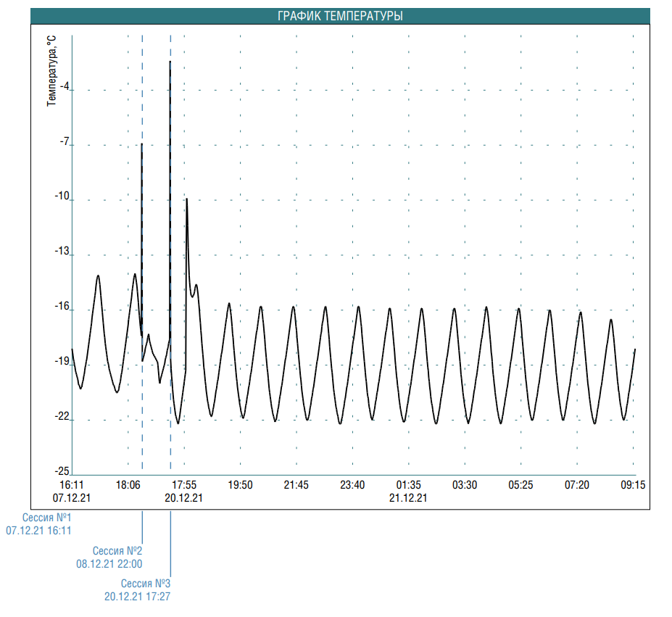672x617 pixels.
Task: Click the 20.12.21 17:27 session timestamp
Action: click(x=137, y=596)
